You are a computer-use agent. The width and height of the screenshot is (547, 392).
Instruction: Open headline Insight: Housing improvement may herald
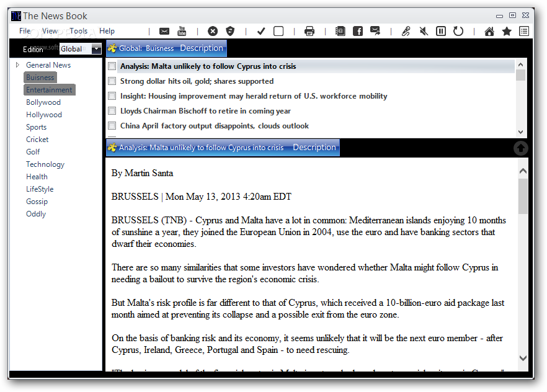[x=254, y=96]
